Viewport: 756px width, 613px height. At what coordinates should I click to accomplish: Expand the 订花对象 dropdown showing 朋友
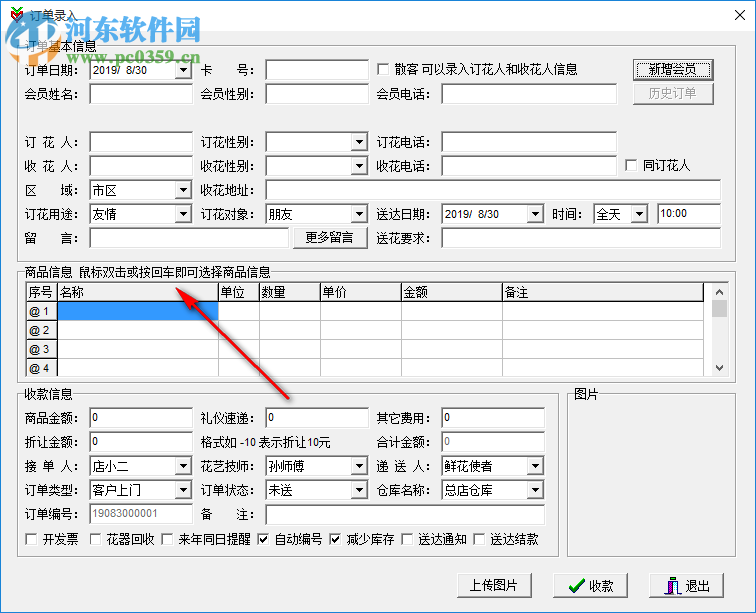pyautogui.click(x=359, y=214)
